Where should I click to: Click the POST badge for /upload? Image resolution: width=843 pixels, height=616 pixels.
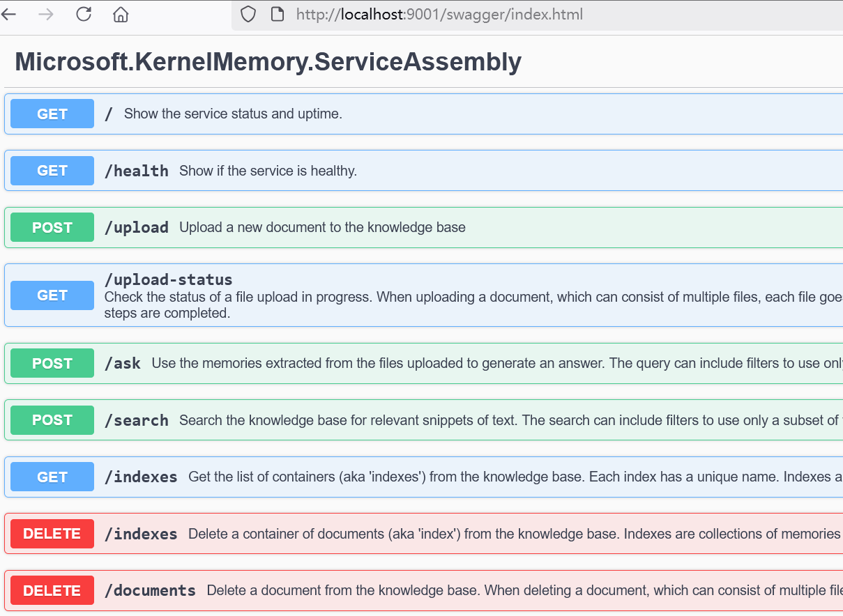point(52,227)
